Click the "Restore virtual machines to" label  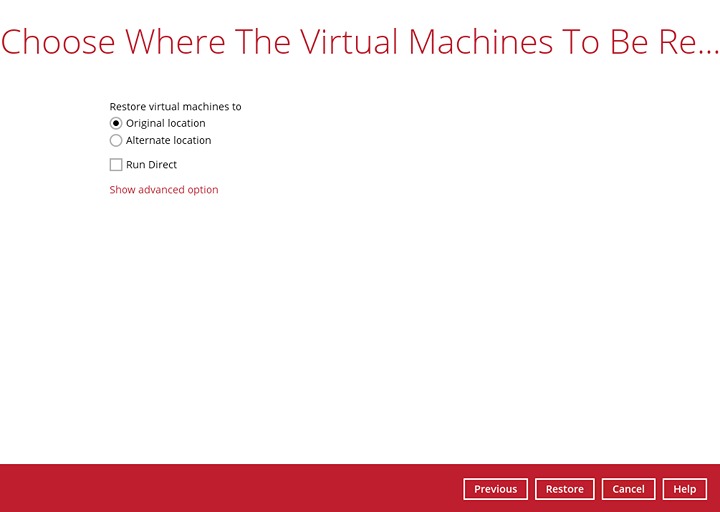(x=175, y=106)
